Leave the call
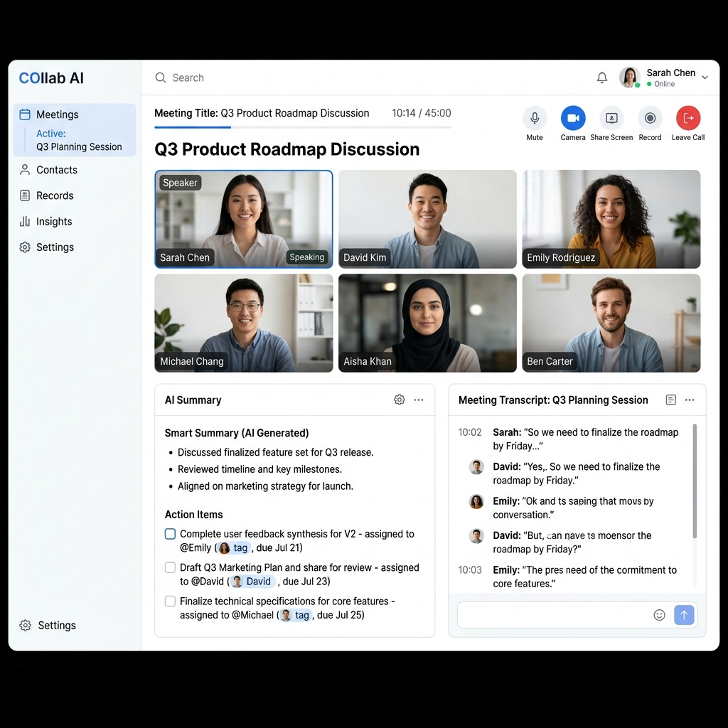The width and height of the screenshot is (728, 728). pyautogui.click(x=688, y=118)
